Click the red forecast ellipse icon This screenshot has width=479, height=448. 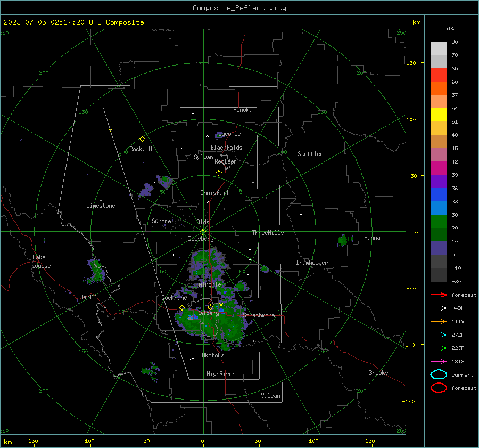tap(439, 388)
